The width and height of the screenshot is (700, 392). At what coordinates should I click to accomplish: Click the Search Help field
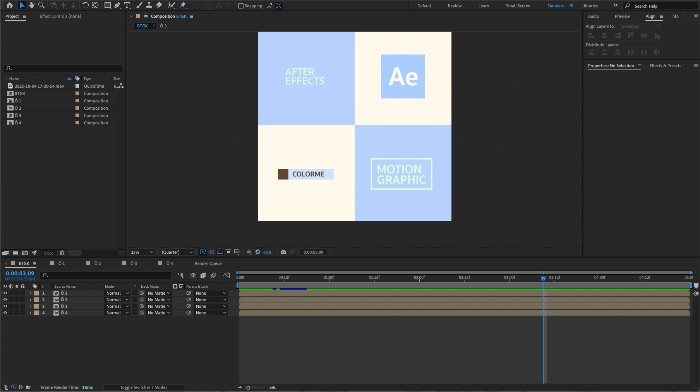662,6
